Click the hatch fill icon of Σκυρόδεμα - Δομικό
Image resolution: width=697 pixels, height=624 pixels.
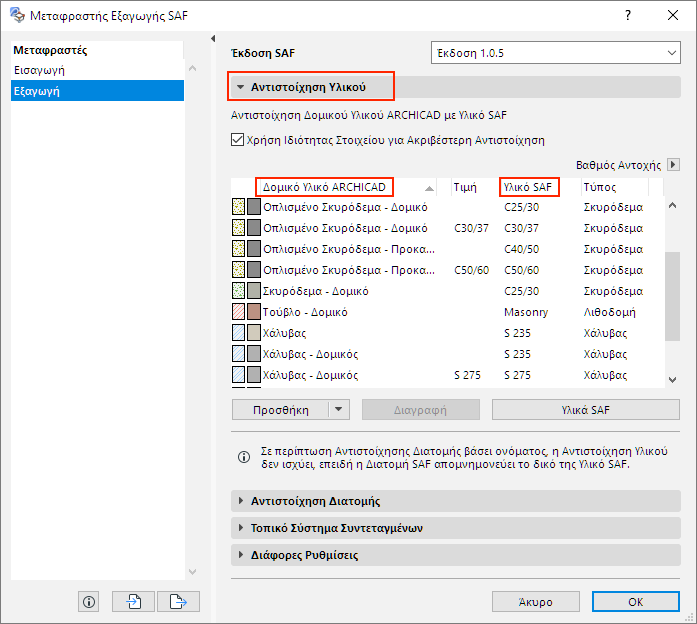tap(239, 291)
